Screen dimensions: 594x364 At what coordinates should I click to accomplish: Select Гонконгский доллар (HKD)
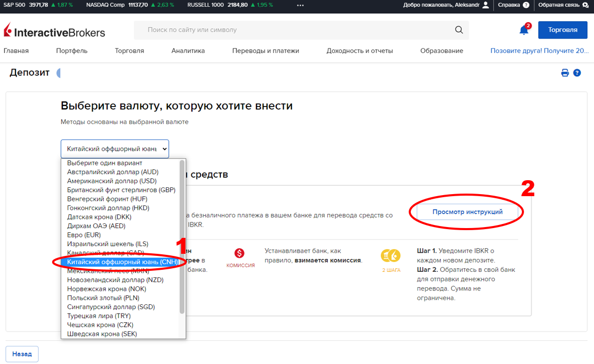[108, 208]
